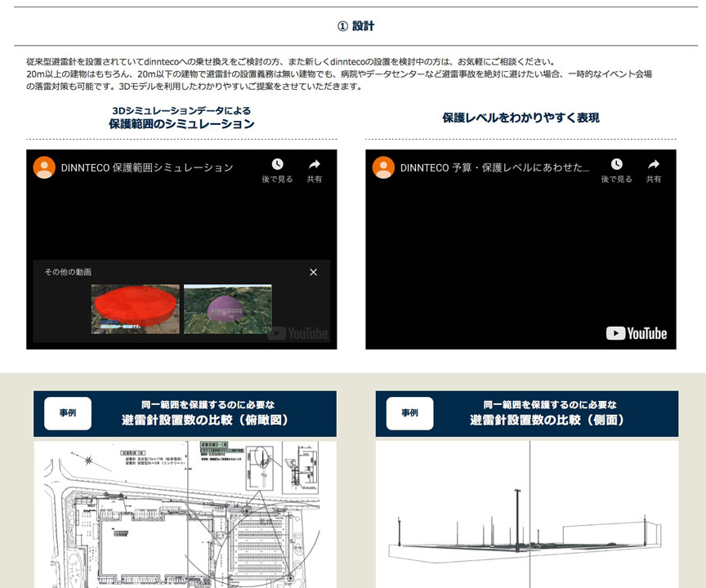The width and height of the screenshot is (706, 588).
Task: Open the side-view lightning rod drawing image
Action: [527, 514]
